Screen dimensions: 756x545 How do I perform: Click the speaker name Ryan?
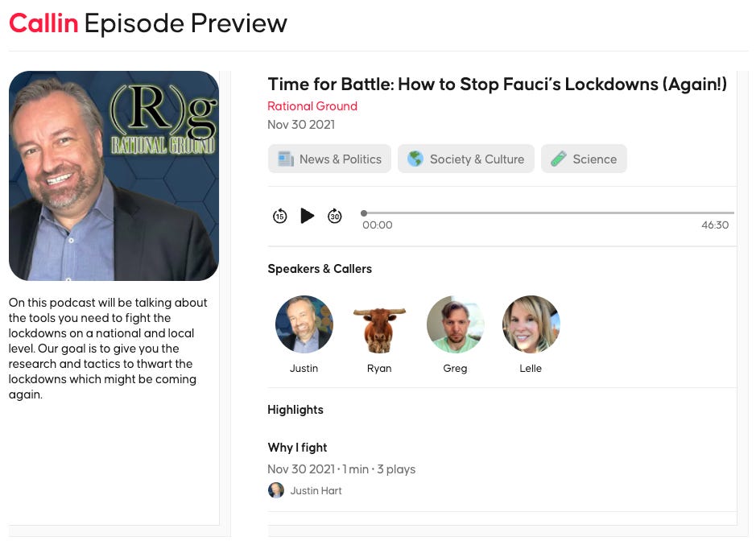click(379, 368)
